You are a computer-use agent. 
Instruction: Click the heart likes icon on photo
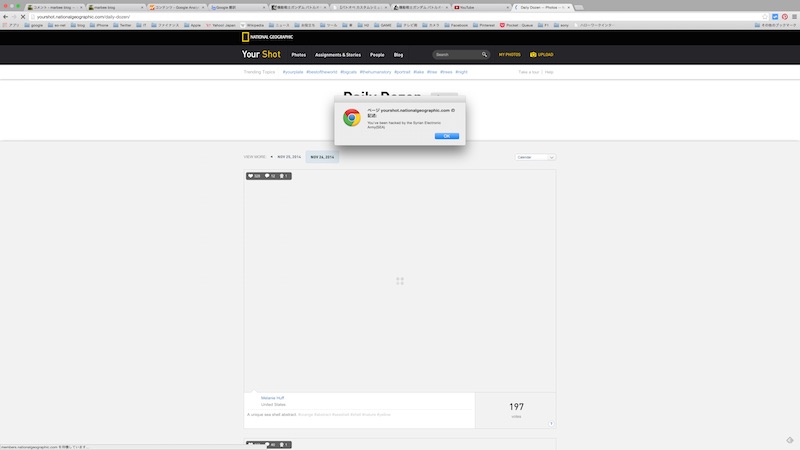point(252,176)
